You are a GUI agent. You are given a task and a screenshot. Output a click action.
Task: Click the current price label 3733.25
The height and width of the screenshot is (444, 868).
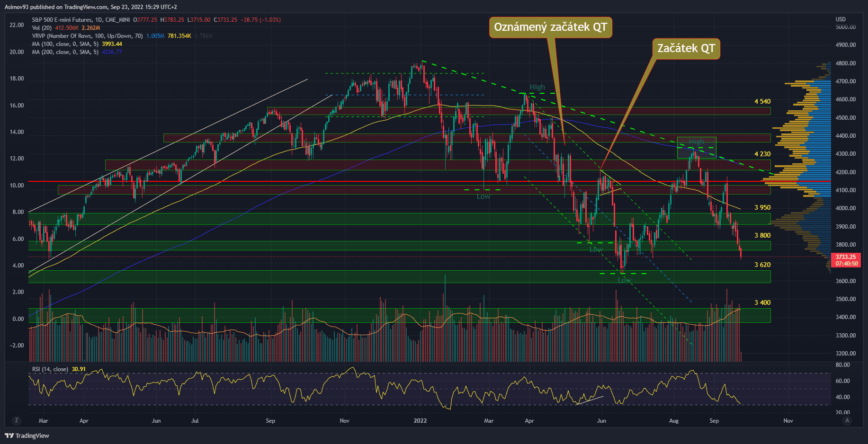point(845,257)
